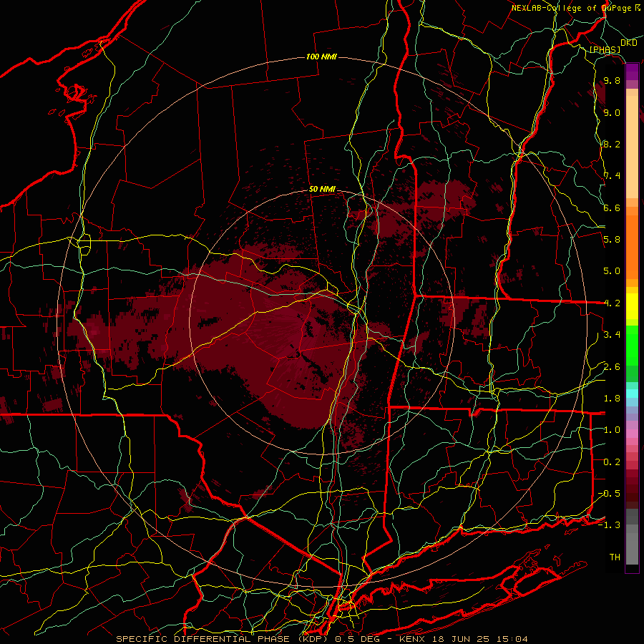Image resolution: width=644 pixels, height=644 pixels.
Task: Click the yellow legend color band
Action: (x=632, y=306)
